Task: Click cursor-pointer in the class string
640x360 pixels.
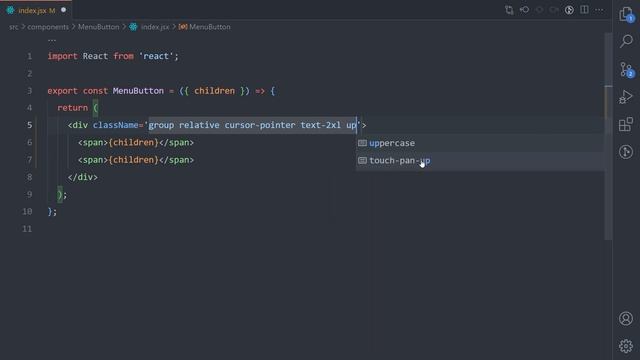Action: 260,125
